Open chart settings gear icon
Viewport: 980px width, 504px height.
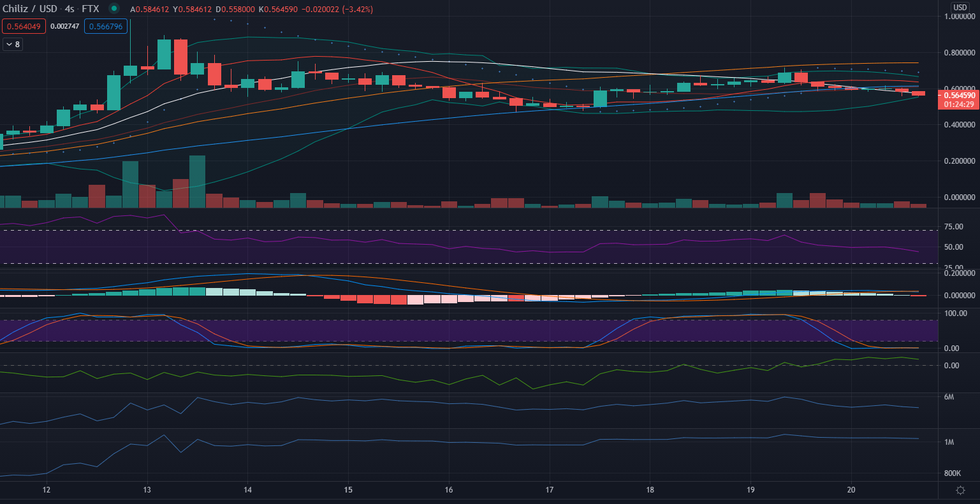tap(960, 490)
